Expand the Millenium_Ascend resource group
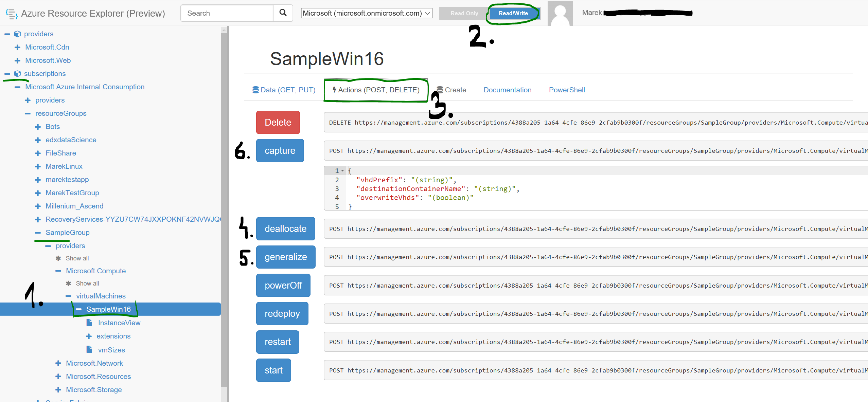This screenshot has width=868, height=402. pos(38,206)
